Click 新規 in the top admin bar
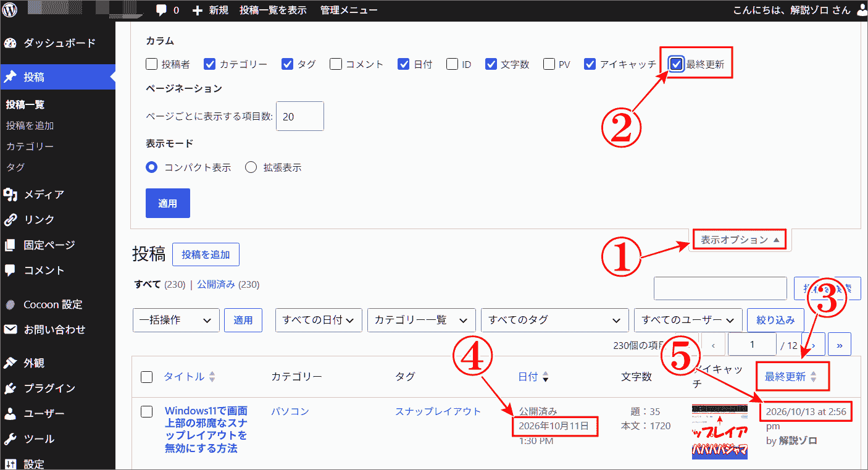This screenshot has height=470, width=868. (211, 10)
